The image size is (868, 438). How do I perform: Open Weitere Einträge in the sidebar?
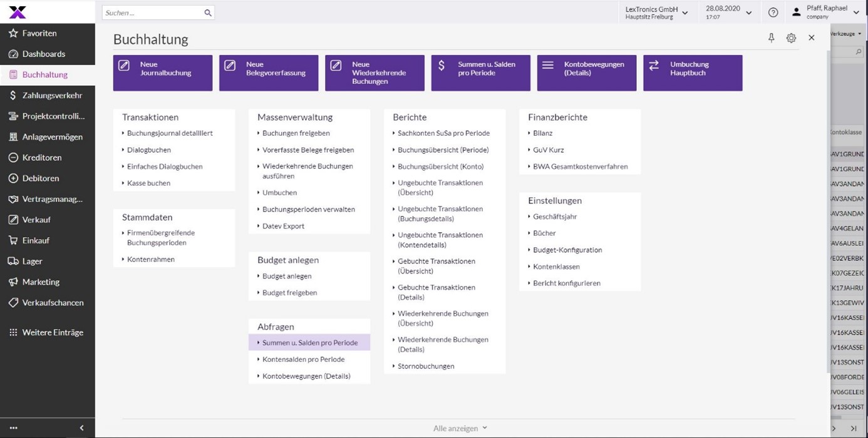click(x=53, y=332)
